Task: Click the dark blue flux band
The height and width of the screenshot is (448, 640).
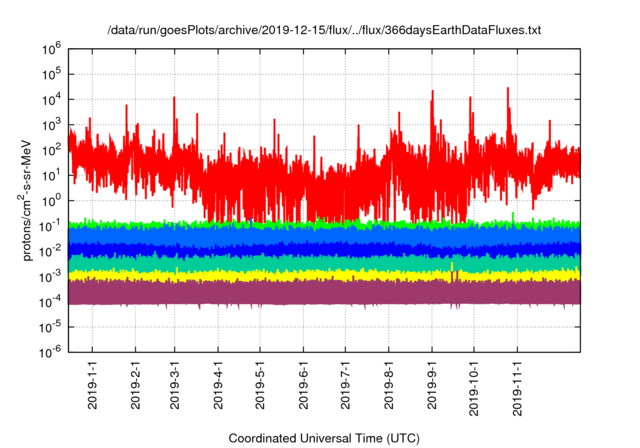Action: point(324,249)
